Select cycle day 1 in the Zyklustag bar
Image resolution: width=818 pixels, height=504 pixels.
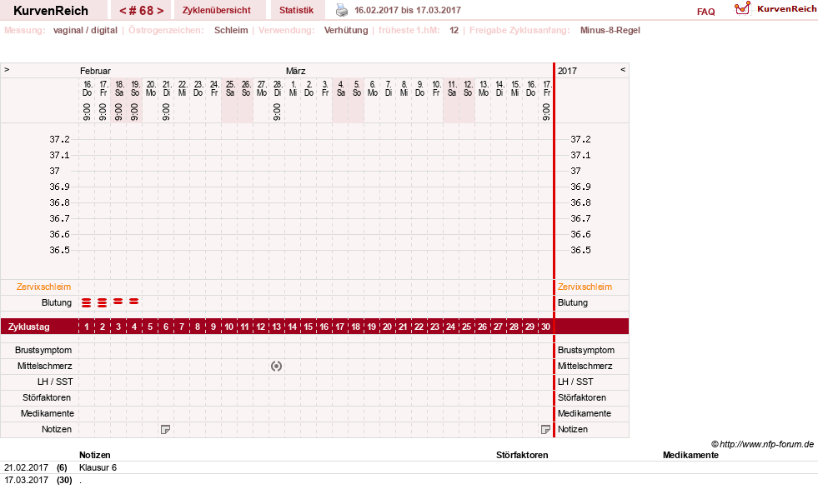pyautogui.click(x=87, y=327)
